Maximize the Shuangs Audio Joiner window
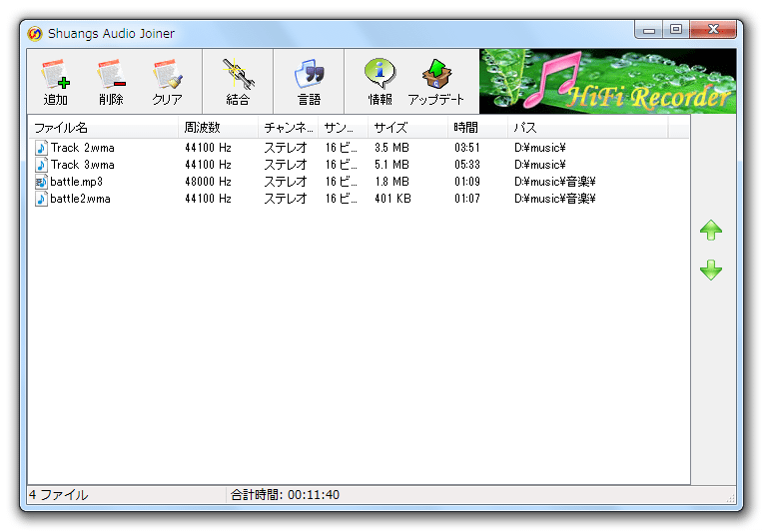765x532 pixels. [676, 30]
